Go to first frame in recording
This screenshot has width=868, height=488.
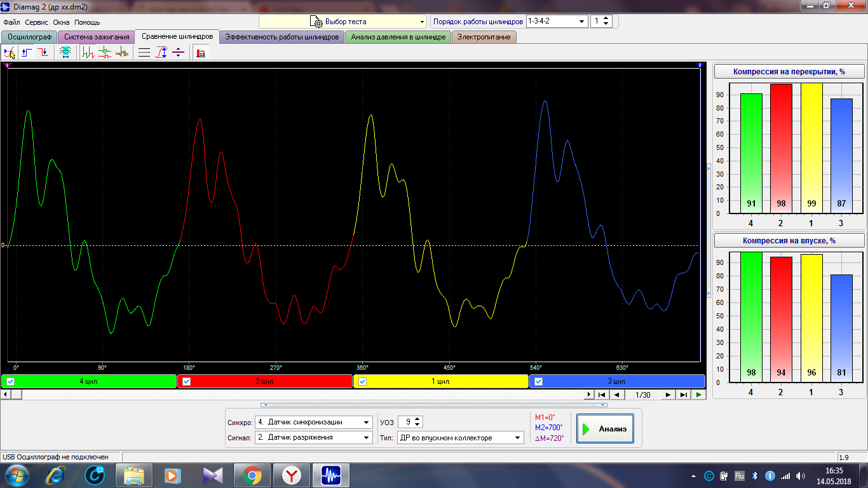pos(601,395)
